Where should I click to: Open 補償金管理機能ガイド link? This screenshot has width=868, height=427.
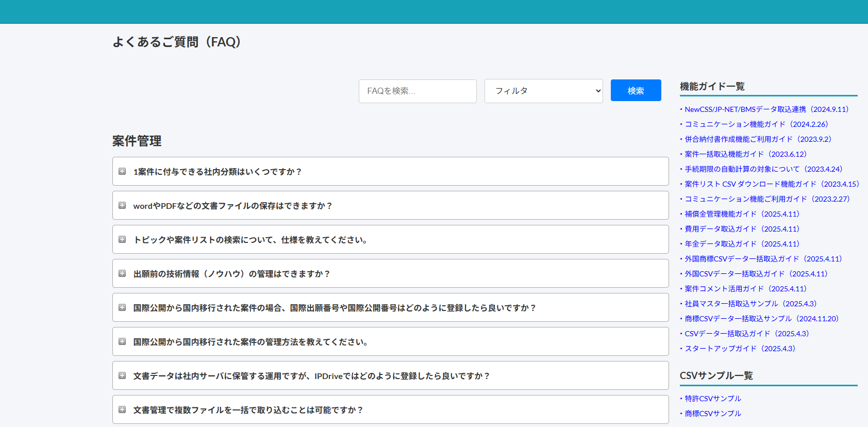click(x=742, y=214)
